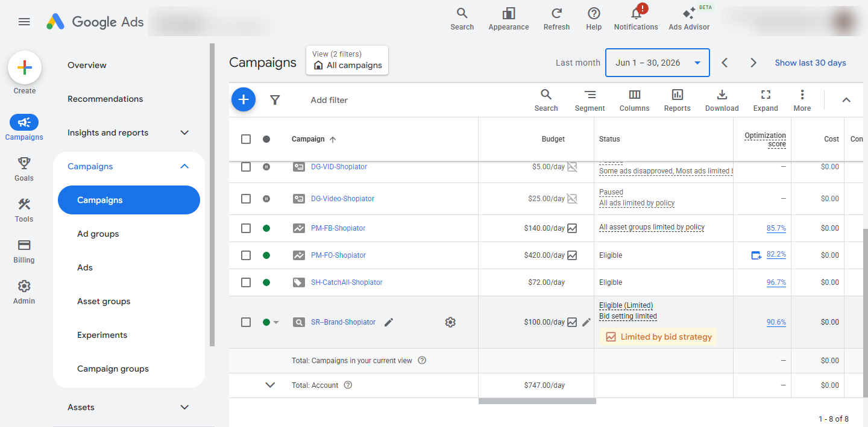
Task: Click the Add filter field
Action: (329, 100)
